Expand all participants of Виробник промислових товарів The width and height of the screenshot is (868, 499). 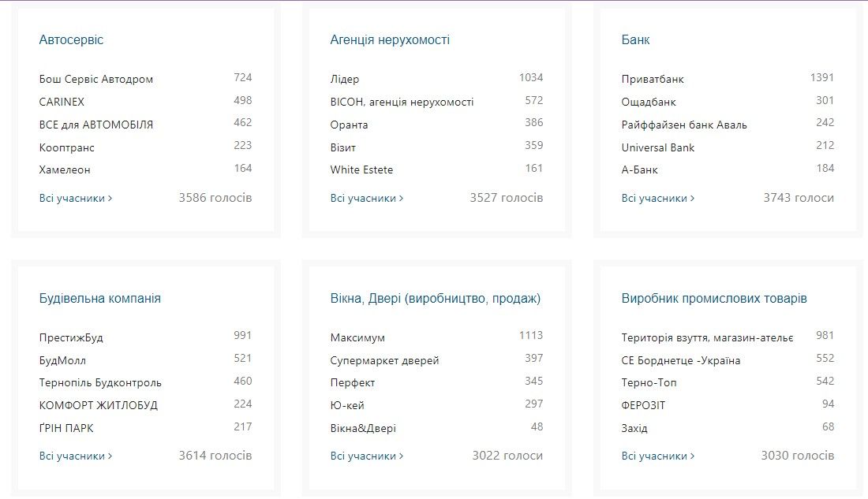click(658, 456)
